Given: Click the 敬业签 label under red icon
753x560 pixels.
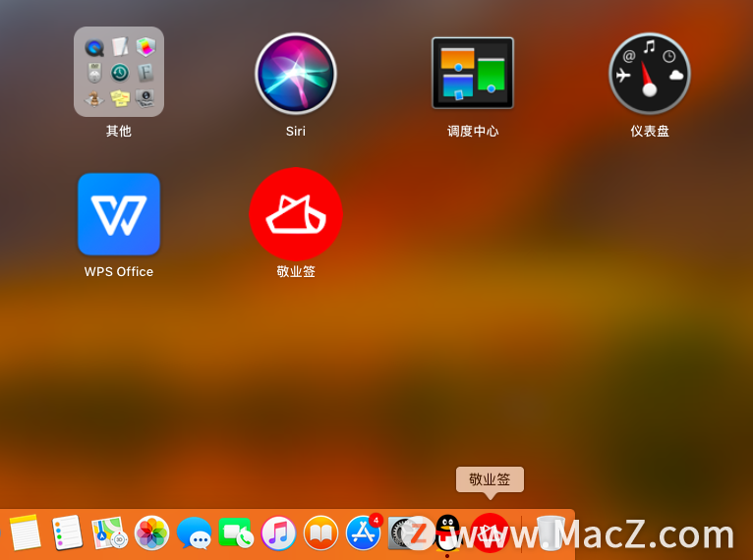Looking at the screenshot, I should (x=296, y=271).
